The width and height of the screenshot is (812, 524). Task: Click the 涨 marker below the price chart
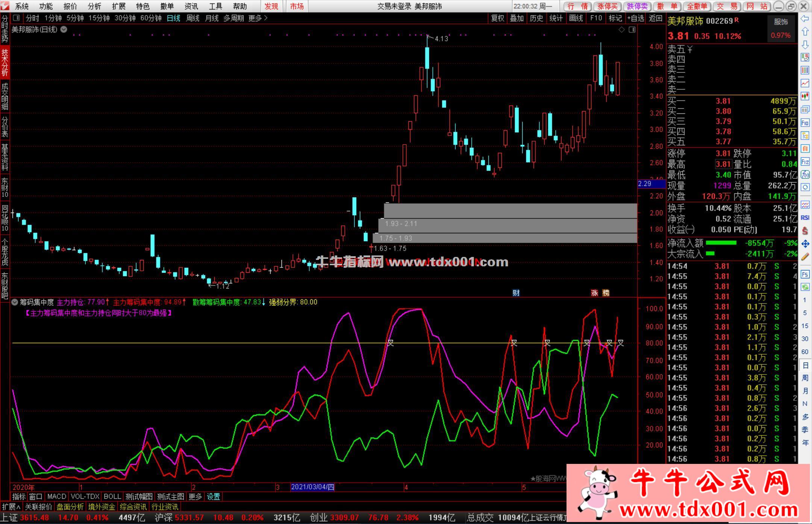(594, 293)
